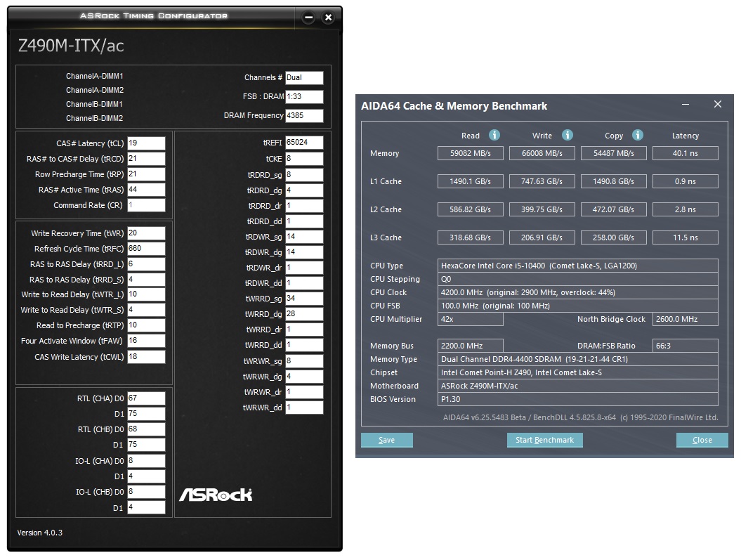The height and width of the screenshot is (560, 741).
Task: Close the ASRock Timing Configurator window
Action: pos(328,18)
